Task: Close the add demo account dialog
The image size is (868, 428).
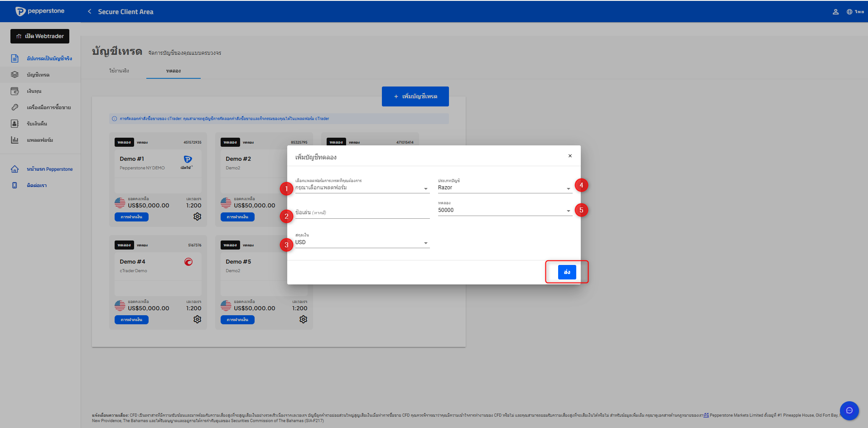Action: (570, 156)
